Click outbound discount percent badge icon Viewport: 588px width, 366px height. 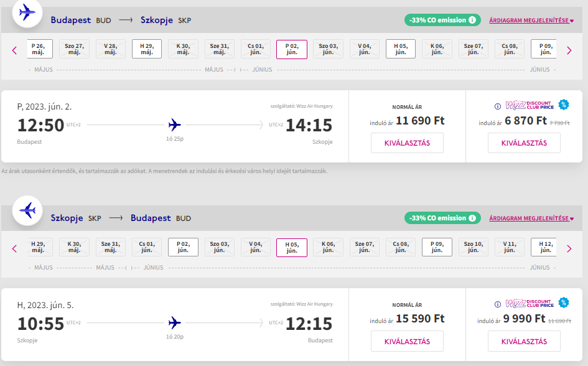pos(564,105)
